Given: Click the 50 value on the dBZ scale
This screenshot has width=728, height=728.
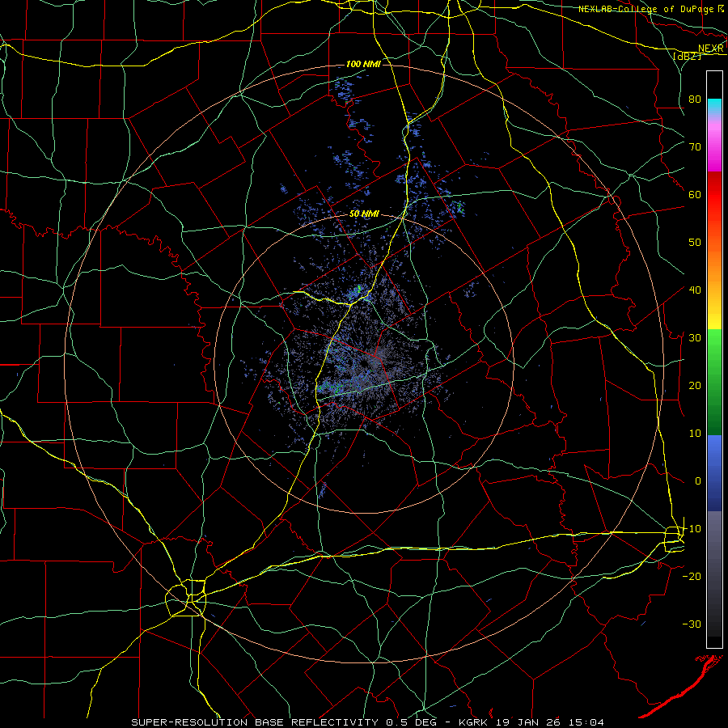Looking at the screenshot, I should point(695,243).
